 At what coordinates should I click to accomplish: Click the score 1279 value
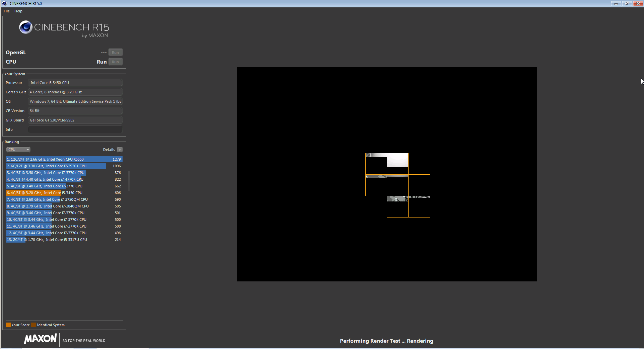[x=117, y=159]
